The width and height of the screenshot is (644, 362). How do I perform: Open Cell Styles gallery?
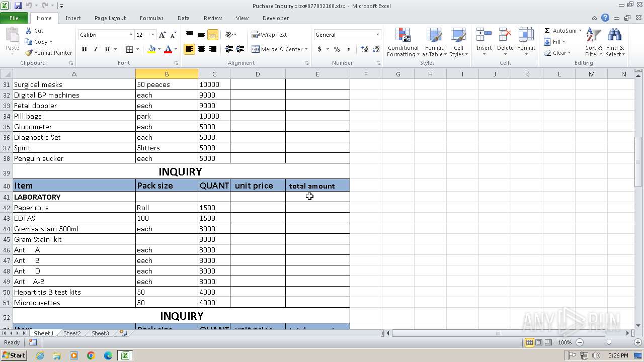point(458,43)
